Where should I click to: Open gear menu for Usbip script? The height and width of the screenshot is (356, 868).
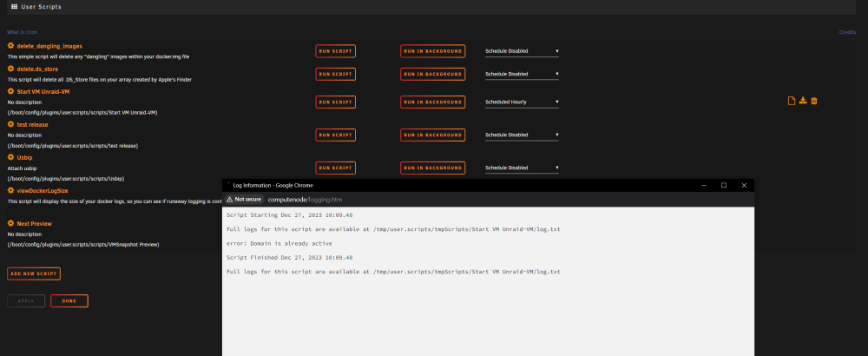click(10, 157)
